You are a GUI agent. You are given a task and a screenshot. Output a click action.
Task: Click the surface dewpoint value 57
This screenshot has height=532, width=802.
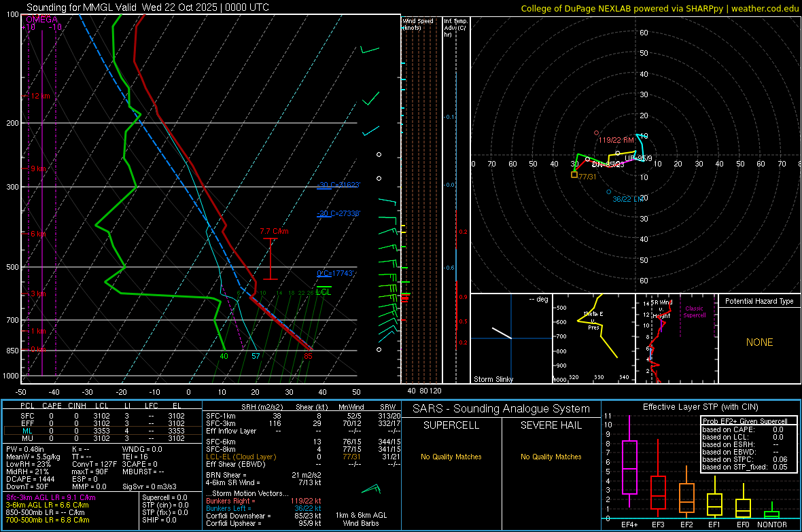coord(256,356)
